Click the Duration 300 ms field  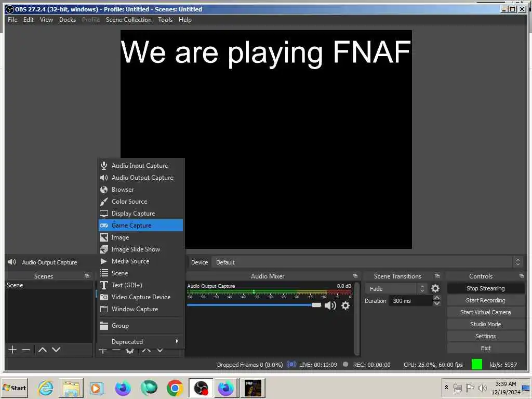tap(411, 301)
